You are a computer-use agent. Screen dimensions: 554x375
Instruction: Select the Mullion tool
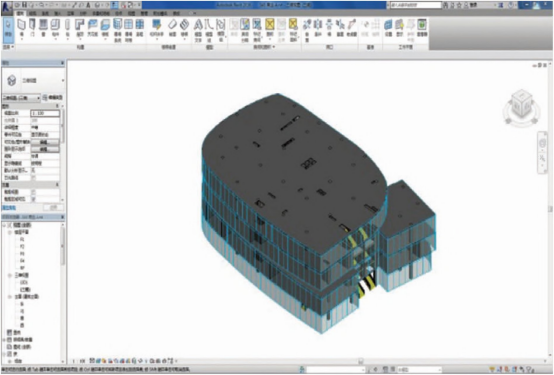[140, 28]
